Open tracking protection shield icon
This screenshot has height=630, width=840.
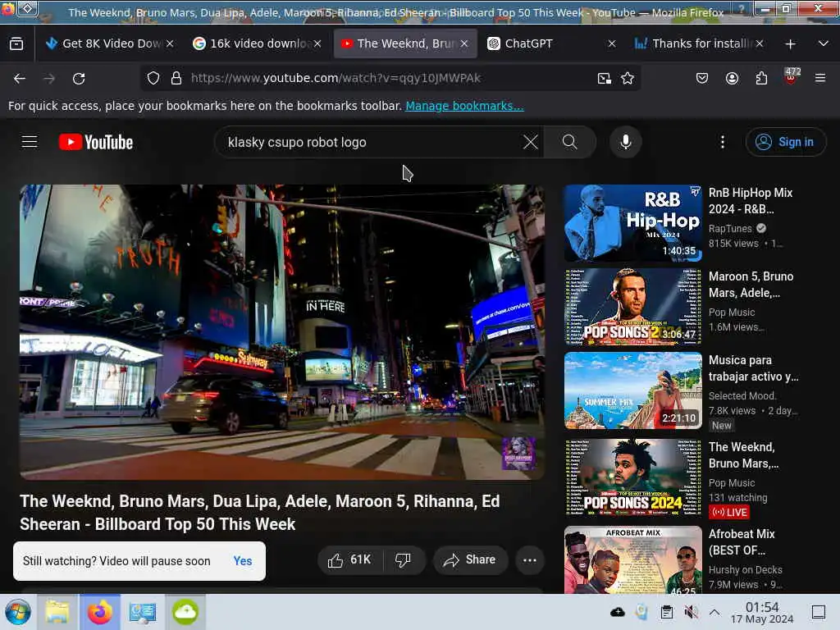[153, 78]
